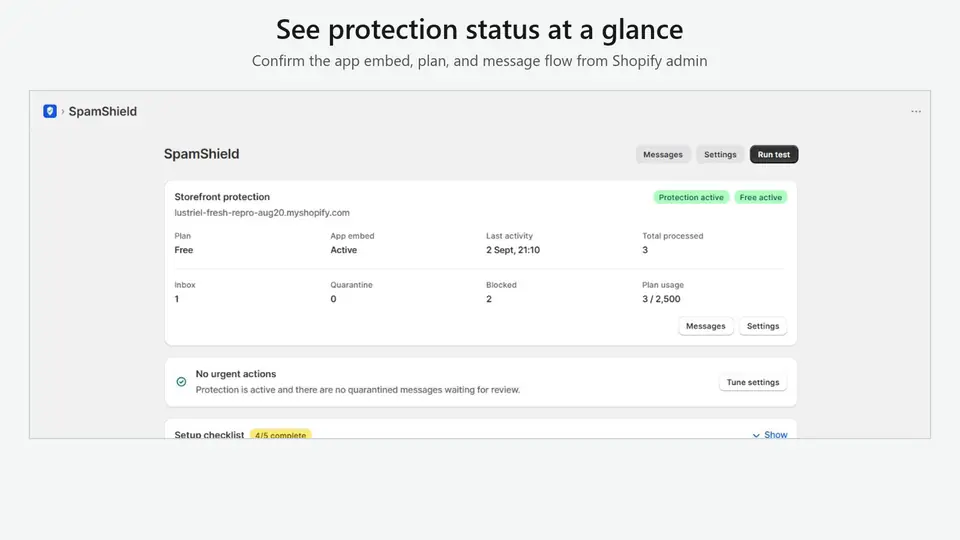The height and width of the screenshot is (540, 960).
Task: Click the Setup checklist heading
Action: [209, 435]
